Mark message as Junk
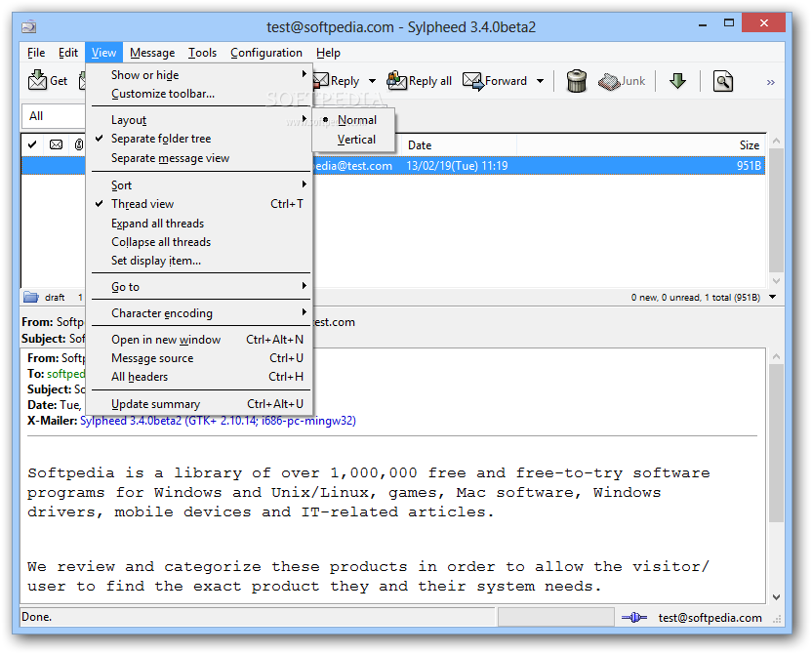812x654 pixels. tap(622, 81)
